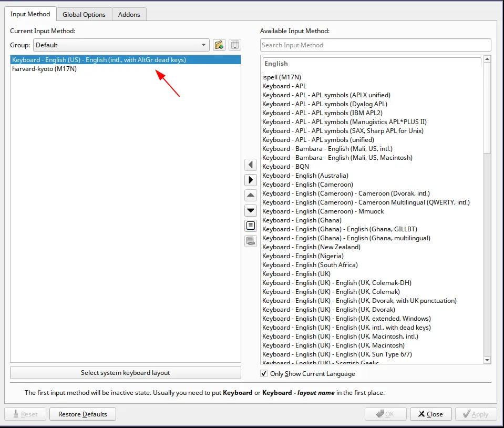Image resolution: width=504 pixels, height=428 pixels.
Task: Click the scrollbar down arrow on the right
Action: (488, 360)
